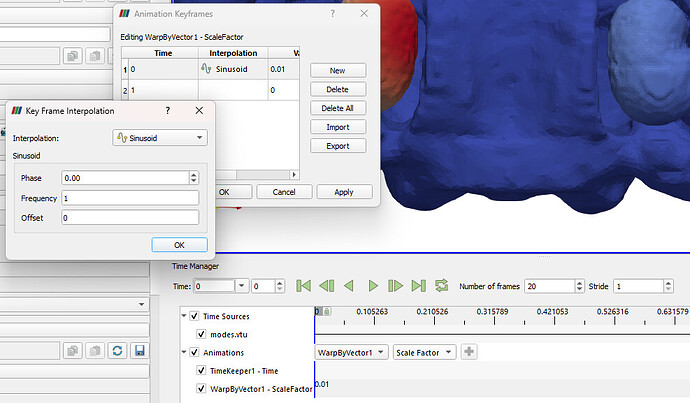The width and height of the screenshot is (690, 403).
Task: Select keyframe row 2 time cell
Action: 163,90
